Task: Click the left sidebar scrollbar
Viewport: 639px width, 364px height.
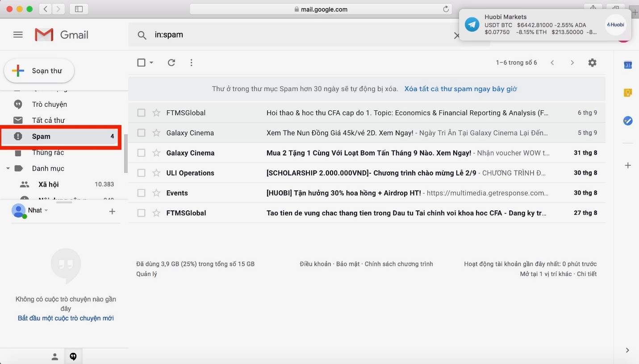Action: pos(126,154)
